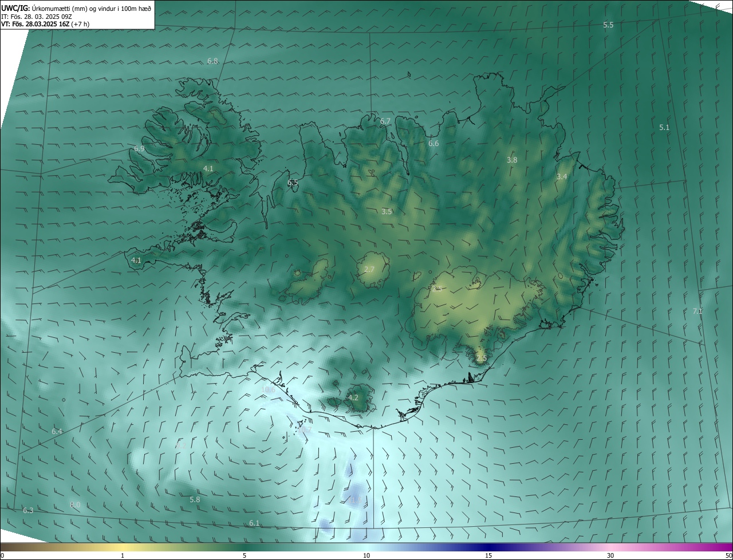Click the 10.6 value label
This screenshot has width=733, height=560.
[268, 389]
